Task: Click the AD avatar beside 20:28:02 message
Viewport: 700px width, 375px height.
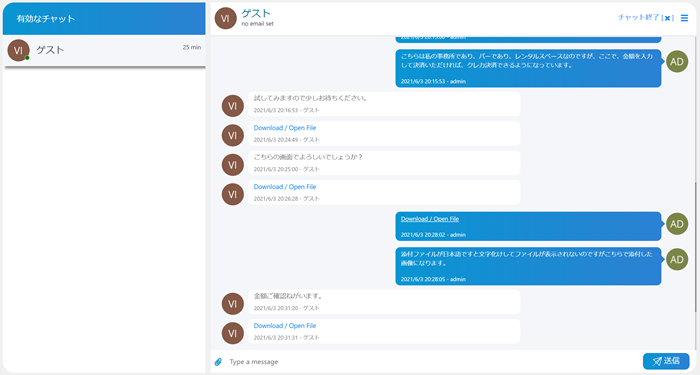Action: (677, 224)
